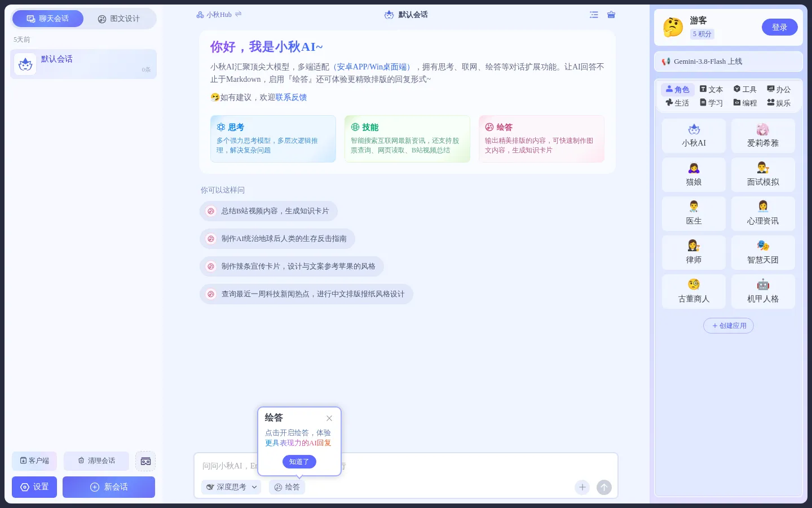This screenshot has height=508, width=812.
Task: Switch to 编程 category
Action: pos(745,103)
